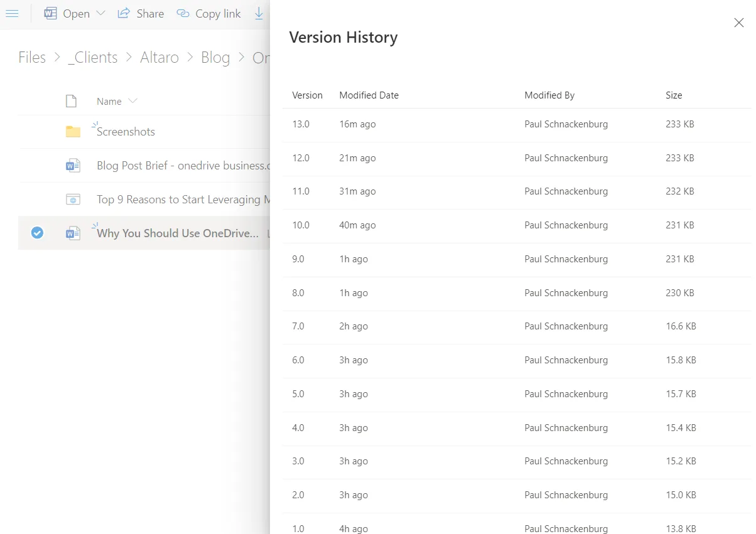Click the Copy link toolbar button

pos(208,13)
